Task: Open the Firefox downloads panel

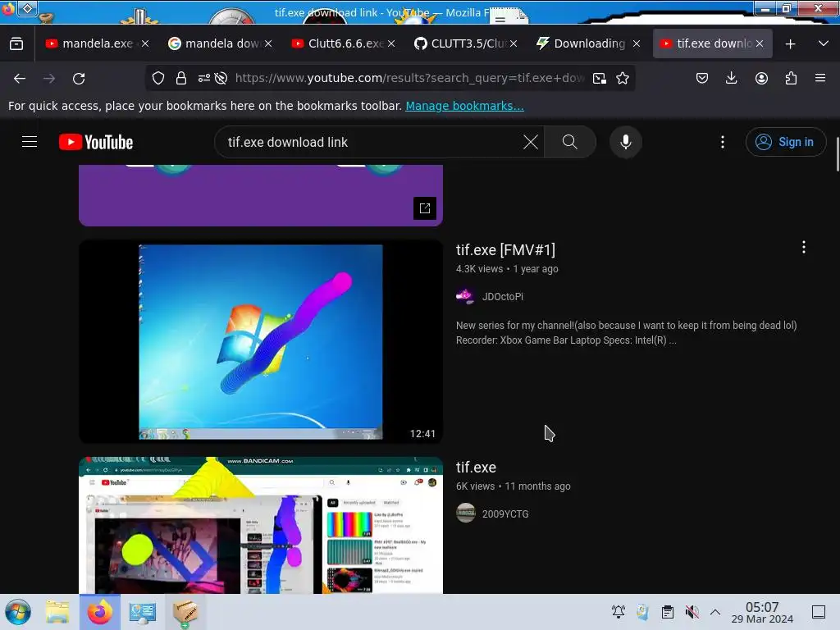Action: (731, 78)
